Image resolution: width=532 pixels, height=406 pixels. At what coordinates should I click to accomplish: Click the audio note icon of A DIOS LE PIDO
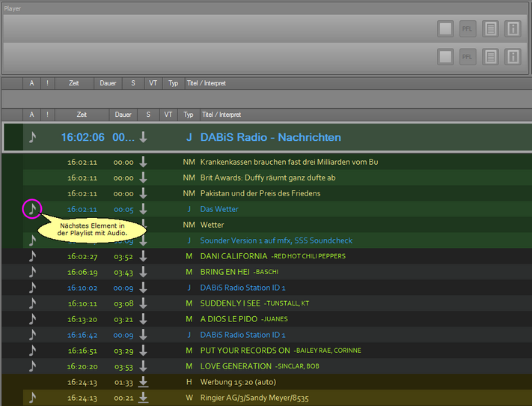click(32, 319)
